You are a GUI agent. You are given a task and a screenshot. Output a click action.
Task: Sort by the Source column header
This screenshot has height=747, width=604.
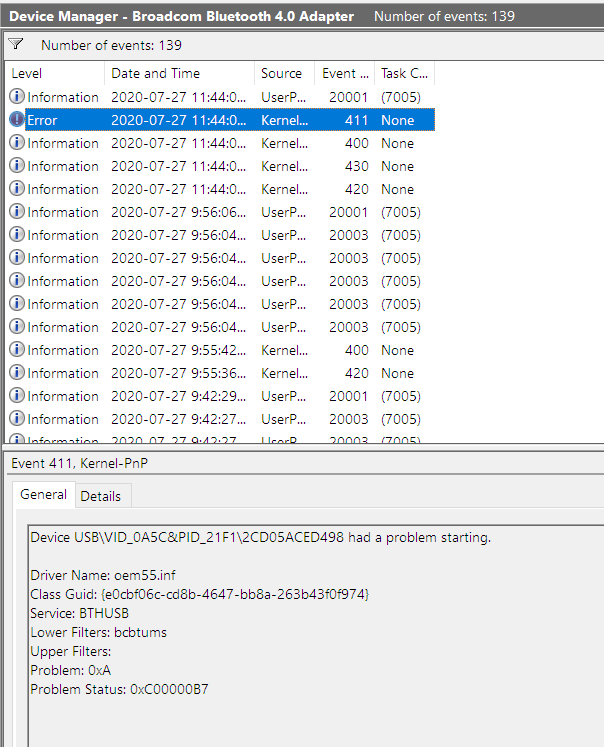pyautogui.click(x=284, y=73)
